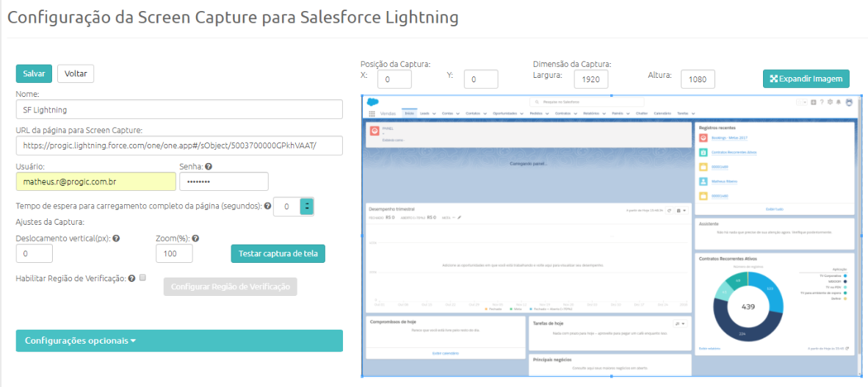
Task: Open the Relatórios tab dropdown chevron
Action: click(604, 114)
